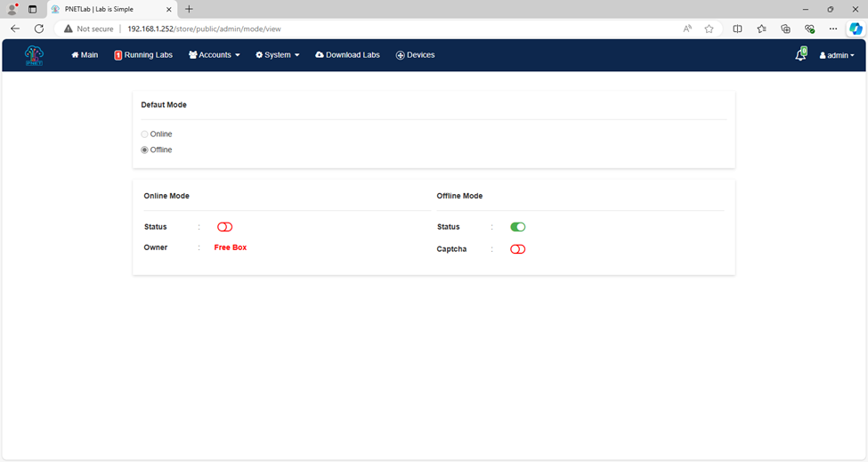
Task: Select the Offline default mode radio button
Action: [x=144, y=150]
